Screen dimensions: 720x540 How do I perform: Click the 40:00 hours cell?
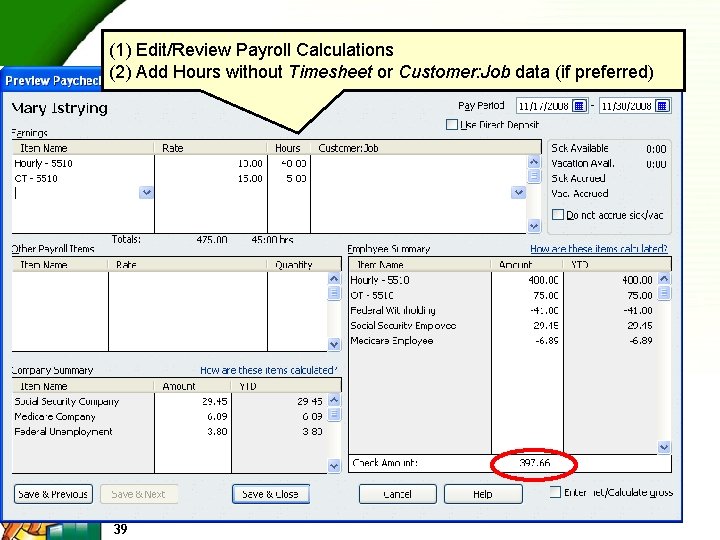pos(289,163)
